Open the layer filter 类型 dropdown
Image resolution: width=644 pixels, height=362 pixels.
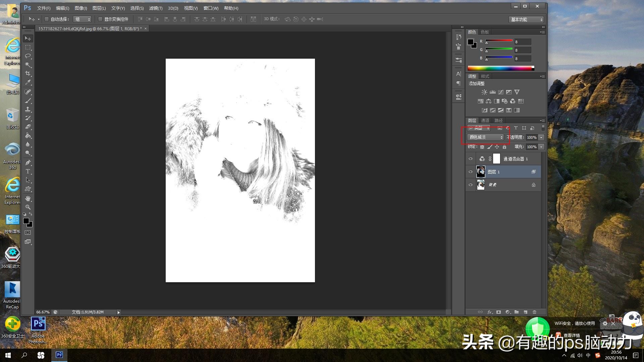click(x=479, y=128)
